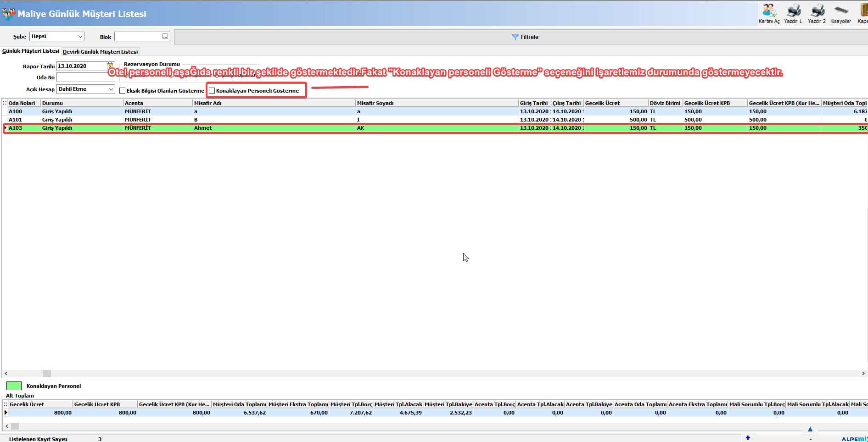Image resolution: width=868 pixels, height=442 pixels.
Task: Sort by Oda Noları column header
Action: pos(24,103)
